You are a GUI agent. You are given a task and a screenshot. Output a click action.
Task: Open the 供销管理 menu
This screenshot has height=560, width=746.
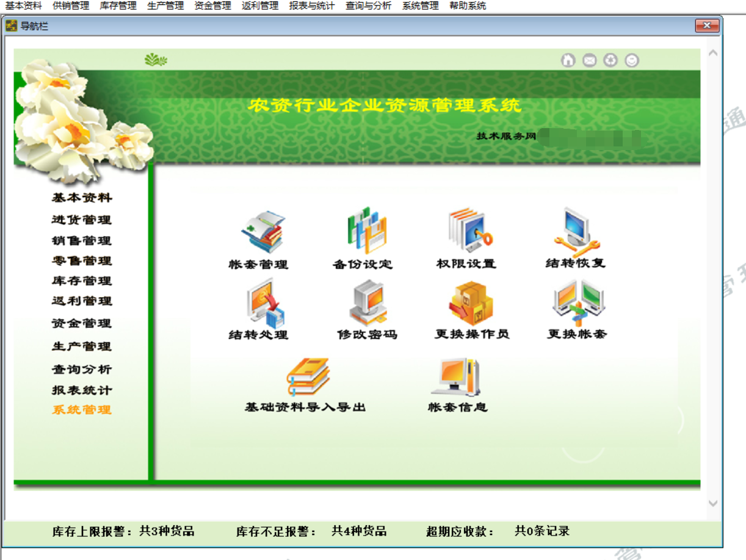[71, 6]
